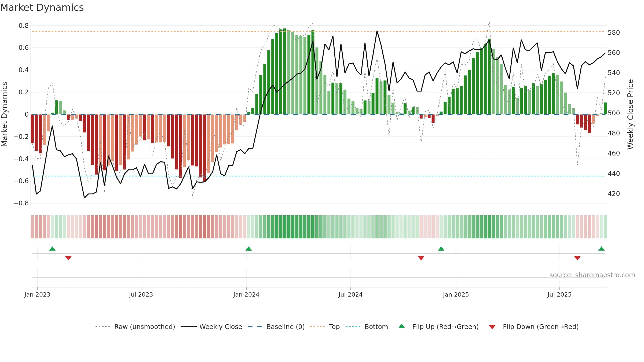
Task: Click the Jul 2023 axis label
Action: pyautogui.click(x=141, y=294)
